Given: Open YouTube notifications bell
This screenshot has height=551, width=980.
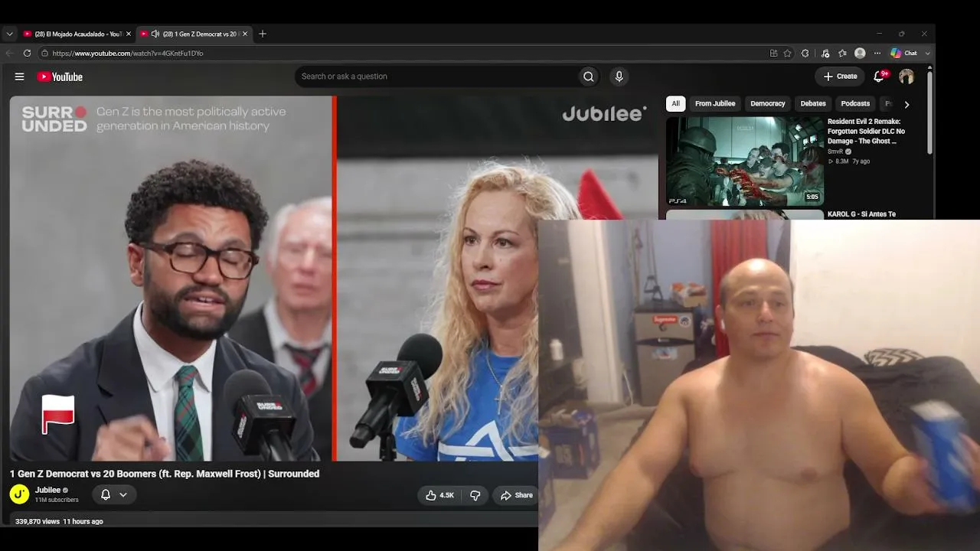Looking at the screenshot, I should point(879,77).
